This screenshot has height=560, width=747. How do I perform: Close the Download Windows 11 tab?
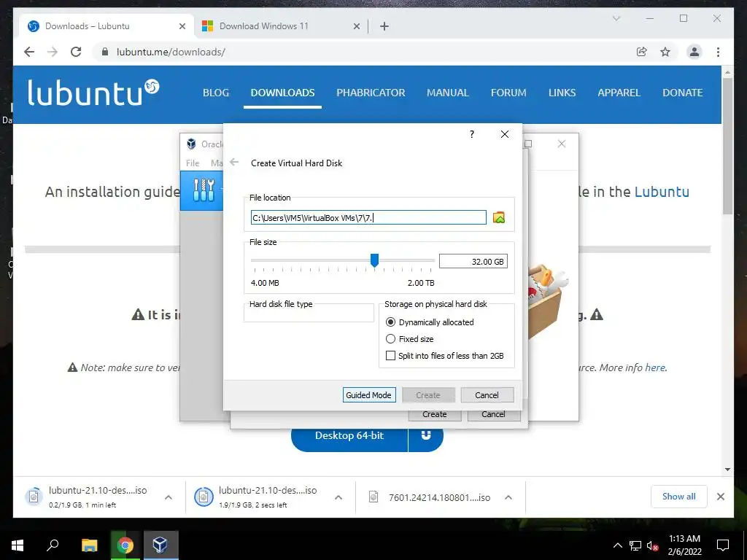(x=356, y=27)
